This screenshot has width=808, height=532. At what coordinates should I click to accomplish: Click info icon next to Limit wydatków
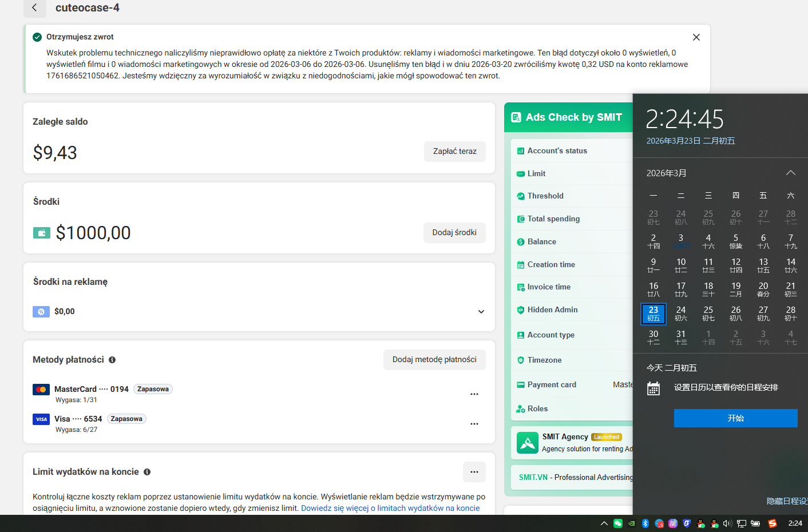coord(147,472)
